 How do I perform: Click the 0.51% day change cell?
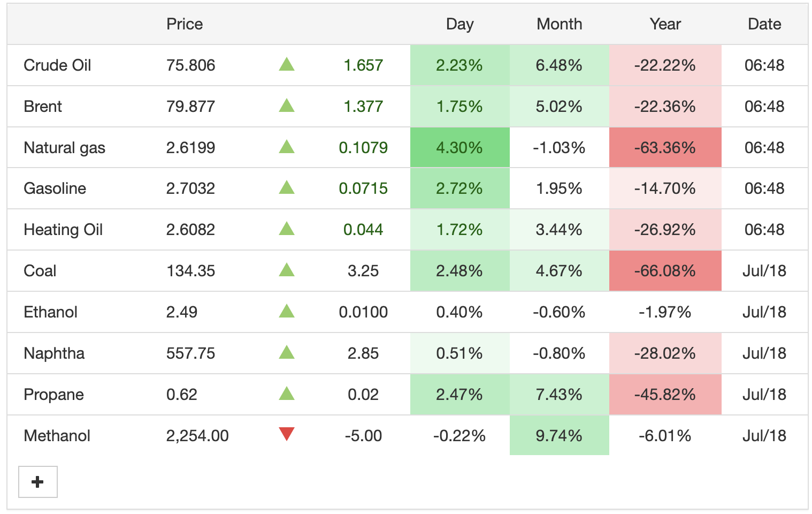pyautogui.click(x=459, y=353)
